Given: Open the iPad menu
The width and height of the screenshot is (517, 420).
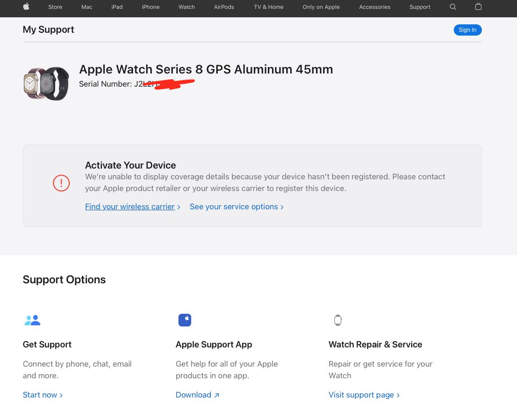Looking at the screenshot, I should [117, 7].
